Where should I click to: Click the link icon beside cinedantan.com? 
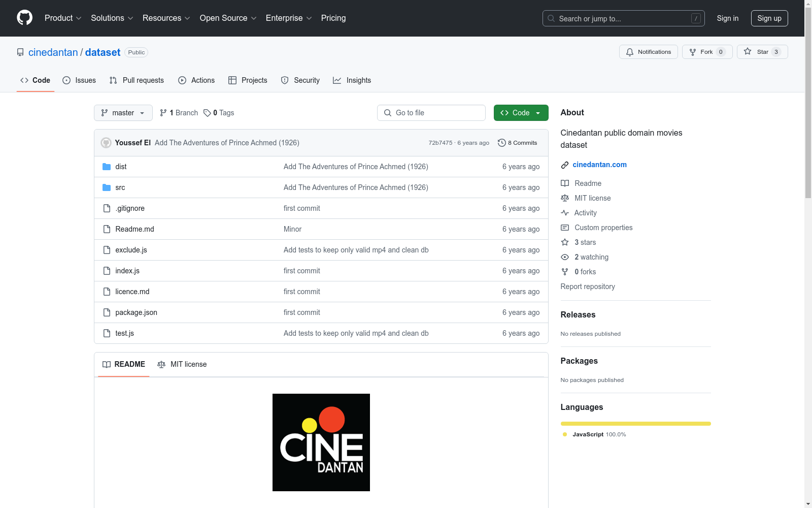point(565,165)
